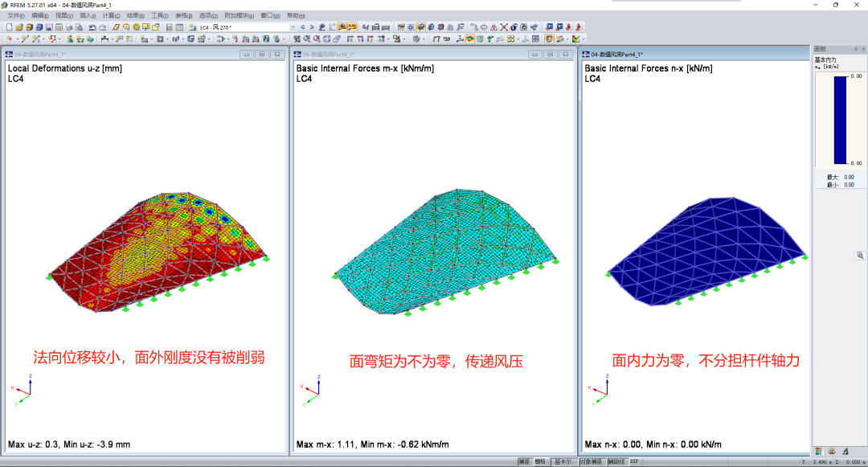
Task: Expand arrow beside the new node icon
Action: (x=18, y=39)
